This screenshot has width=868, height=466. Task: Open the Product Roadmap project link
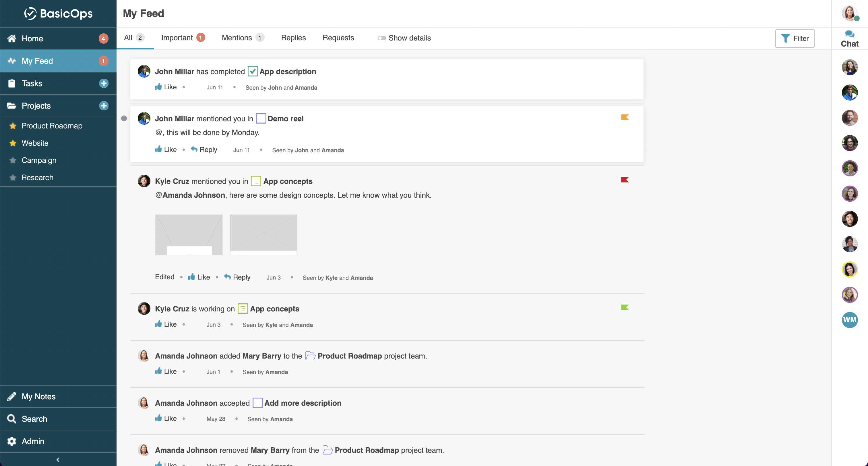coord(52,126)
